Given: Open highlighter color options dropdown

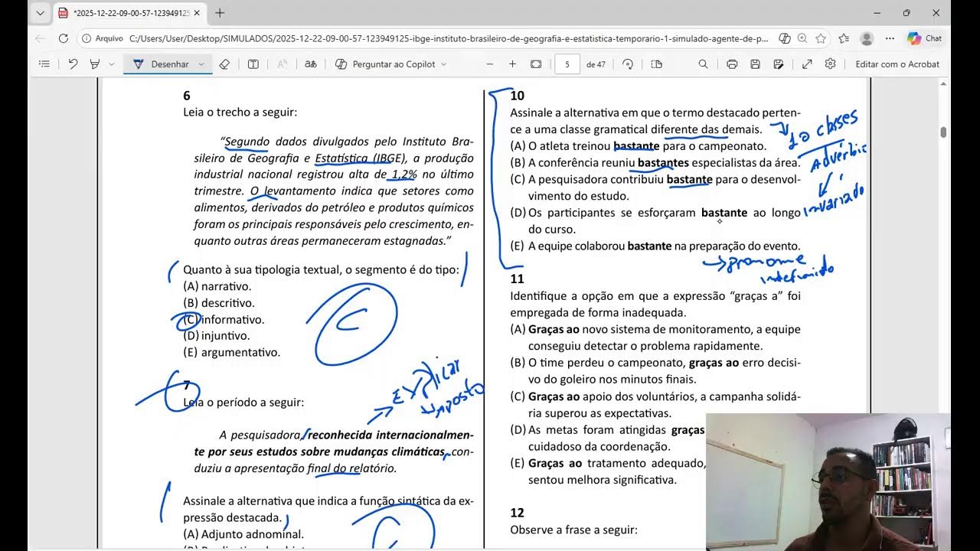Looking at the screenshot, I should tap(112, 64).
